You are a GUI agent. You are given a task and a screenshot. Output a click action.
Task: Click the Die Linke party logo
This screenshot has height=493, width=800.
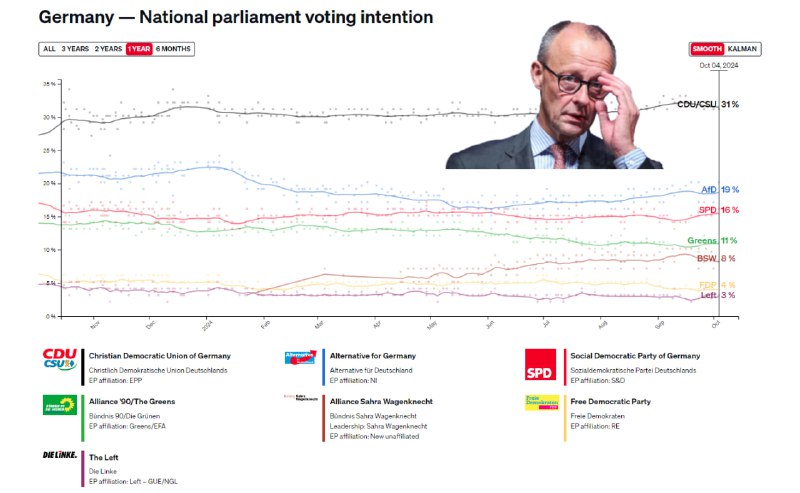(60, 455)
